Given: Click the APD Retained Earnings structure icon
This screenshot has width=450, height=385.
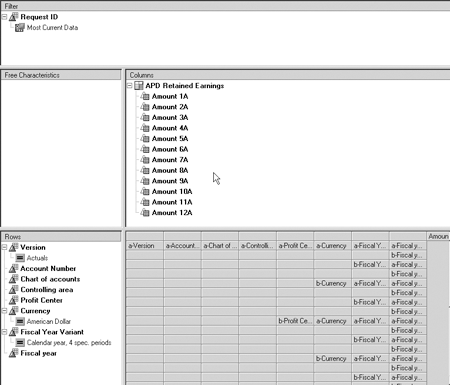Looking at the screenshot, I should click(x=139, y=86).
